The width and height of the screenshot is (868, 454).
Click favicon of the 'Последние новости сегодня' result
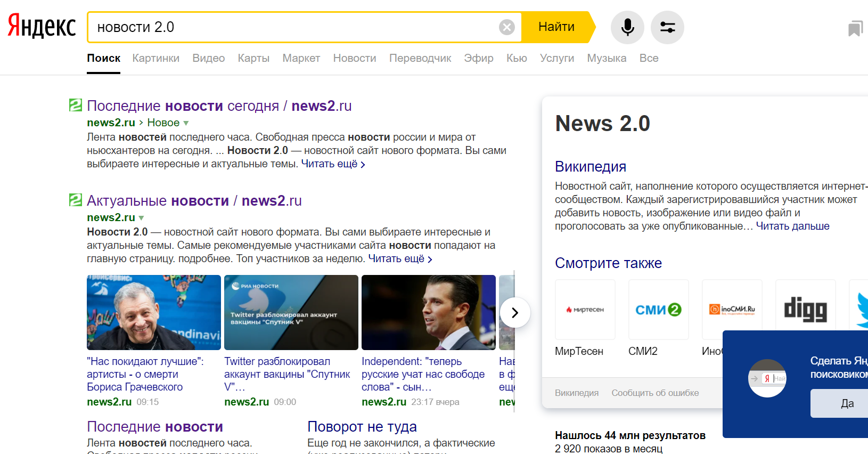(x=76, y=105)
